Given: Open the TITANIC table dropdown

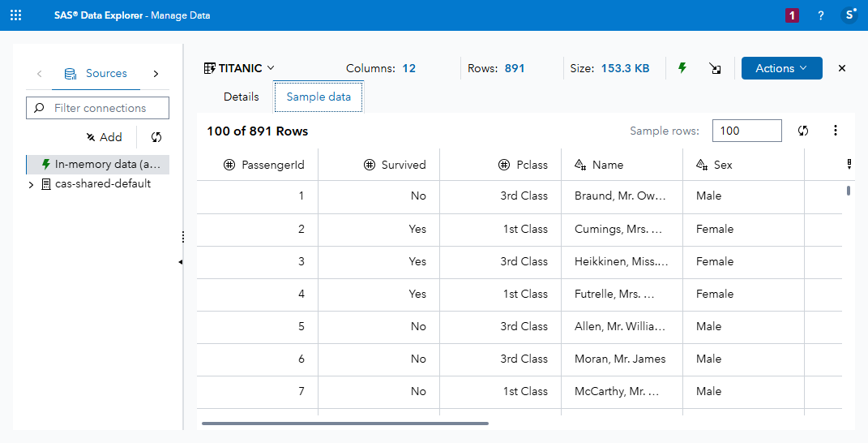Looking at the screenshot, I should [239, 68].
